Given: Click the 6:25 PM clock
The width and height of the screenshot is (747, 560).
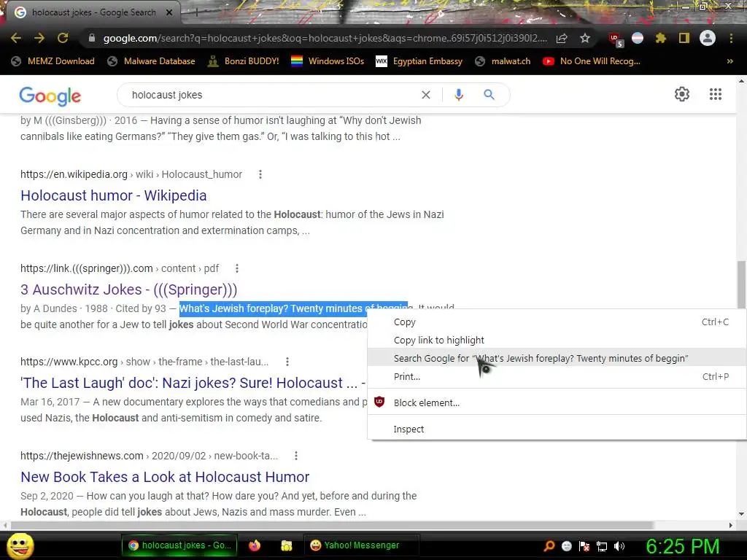Looking at the screenshot, I should 683,546.
